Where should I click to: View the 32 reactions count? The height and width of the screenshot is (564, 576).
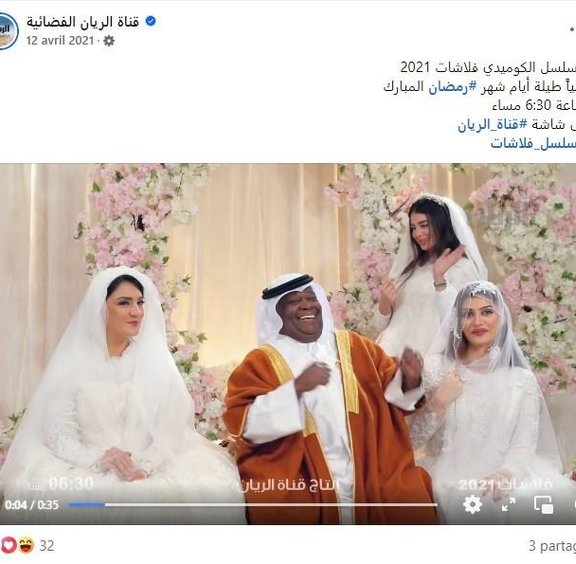tap(47, 546)
